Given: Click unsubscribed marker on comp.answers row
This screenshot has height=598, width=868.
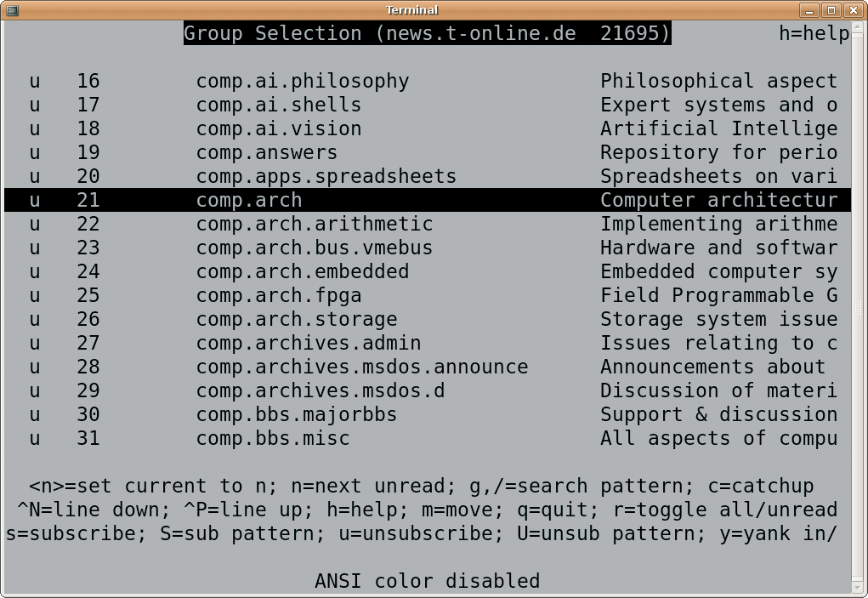Looking at the screenshot, I should (35, 153).
